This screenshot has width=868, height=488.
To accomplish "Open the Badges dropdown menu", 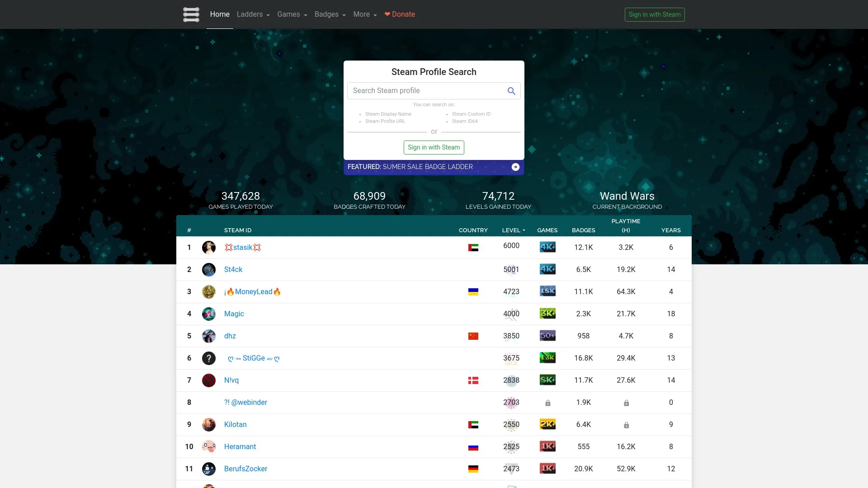I will (330, 14).
